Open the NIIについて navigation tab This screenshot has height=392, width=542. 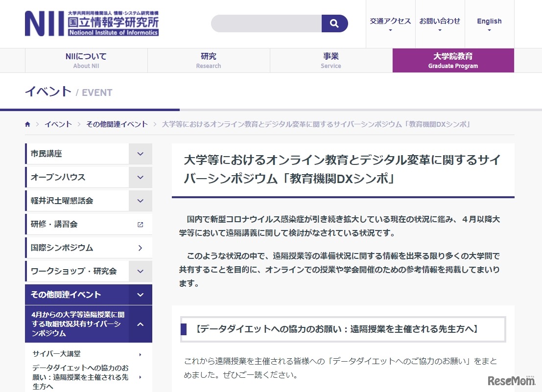tap(86, 61)
